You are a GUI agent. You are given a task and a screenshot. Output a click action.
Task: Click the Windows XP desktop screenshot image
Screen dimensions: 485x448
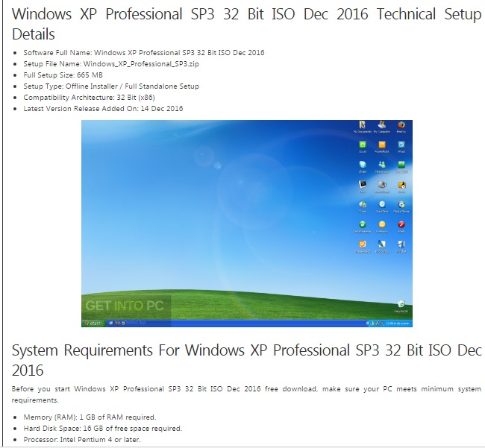click(247, 224)
